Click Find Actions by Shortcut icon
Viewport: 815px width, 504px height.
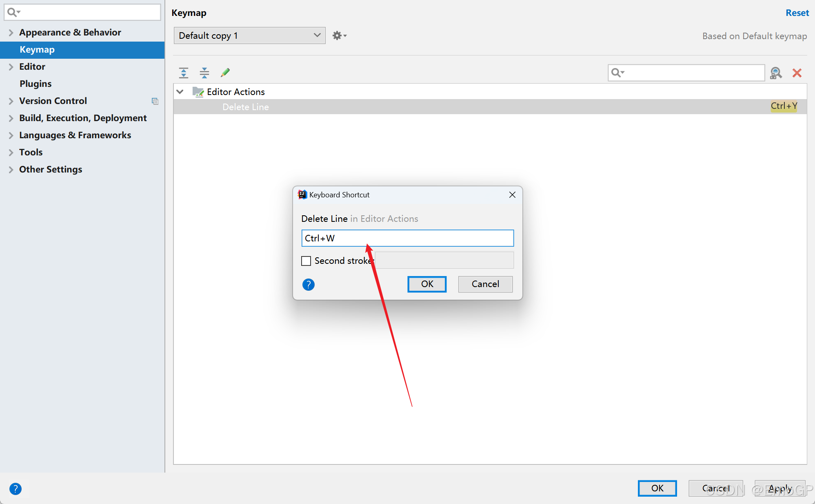[775, 73]
